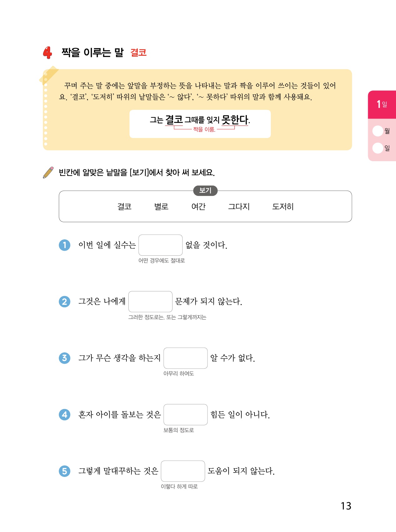Image resolution: width=396 pixels, height=532 pixels.
Task: Choose the word 여간 in the 보기 box
Action: click(198, 207)
